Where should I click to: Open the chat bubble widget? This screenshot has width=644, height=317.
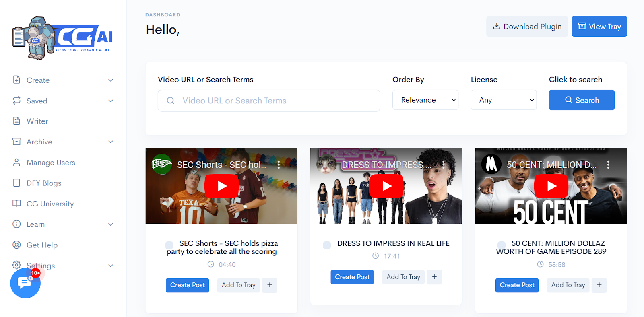(25, 283)
